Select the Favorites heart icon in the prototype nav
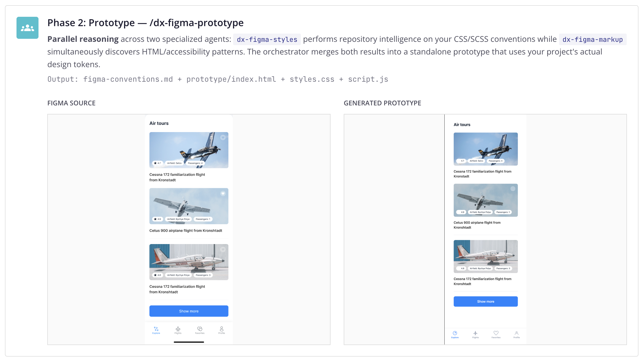644x361 pixels. pyautogui.click(x=496, y=333)
